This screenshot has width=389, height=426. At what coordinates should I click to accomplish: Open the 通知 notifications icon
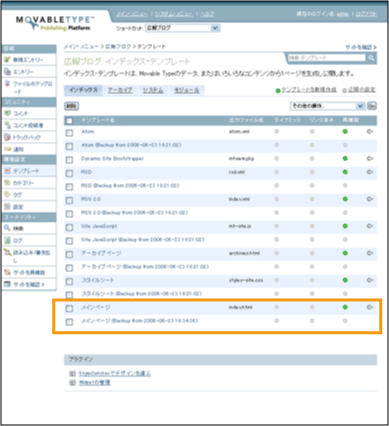pyautogui.click(x=7, y=149)
